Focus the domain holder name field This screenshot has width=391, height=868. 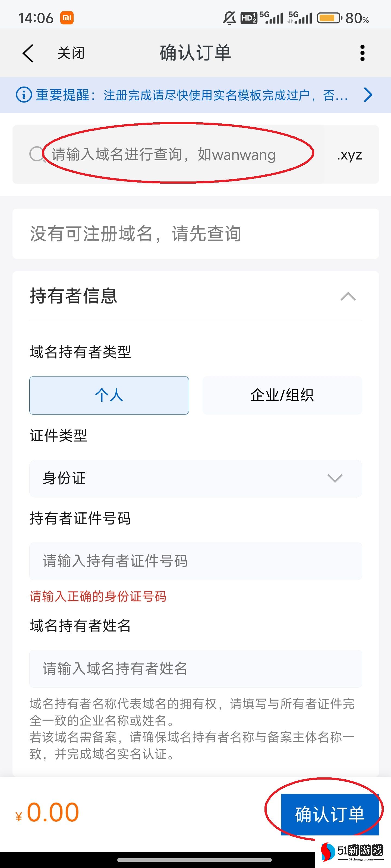(x=196, y=669)
